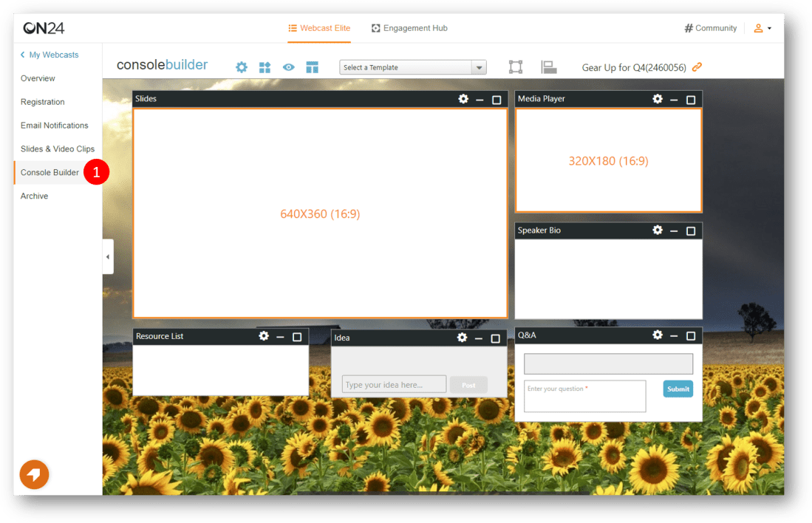The image size is (812, 523).
Task: Open Speaker Bio widget settings gear
Action: point(658,230)
